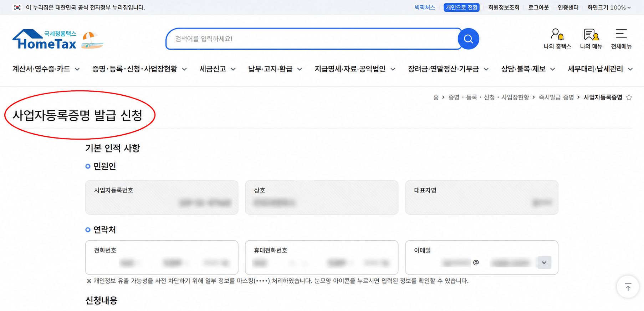Click 기본 인적 사항 heading
Viewport: 644px width, 311px height.
pos(113,148)
